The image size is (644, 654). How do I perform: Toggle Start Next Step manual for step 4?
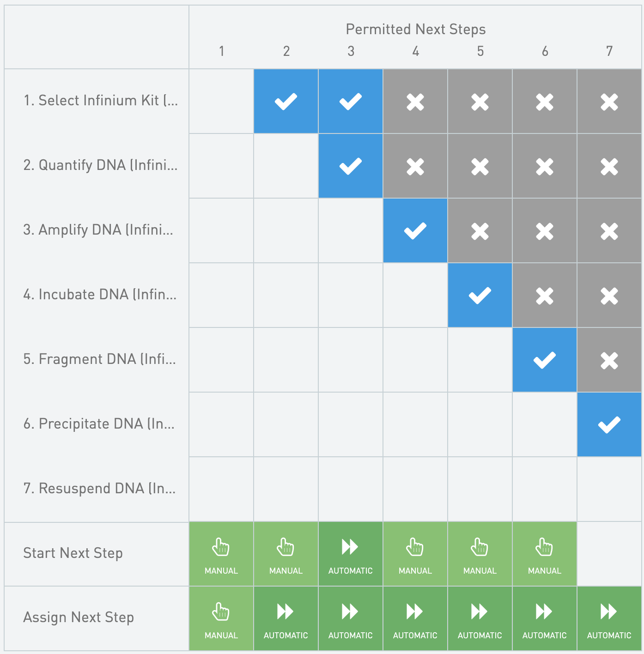tap(415, 554)
